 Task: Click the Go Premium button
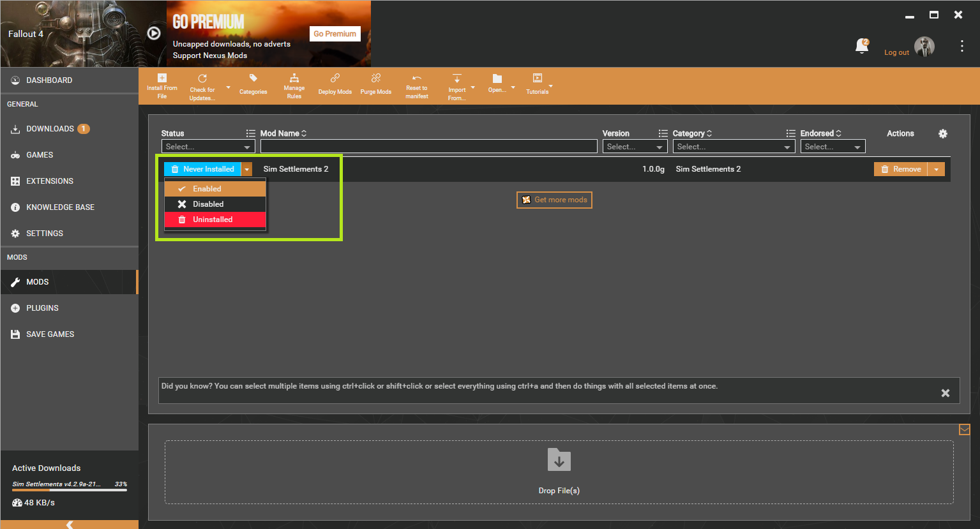335,34
